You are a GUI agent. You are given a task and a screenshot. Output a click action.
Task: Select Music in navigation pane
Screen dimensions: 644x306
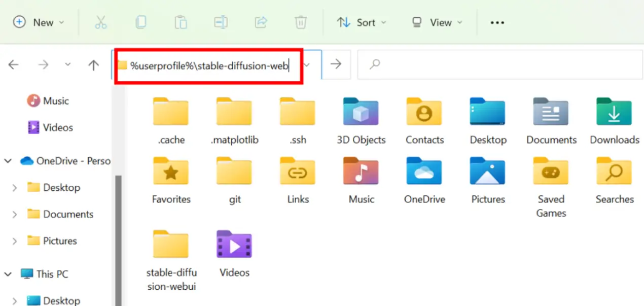coord(48,100)
